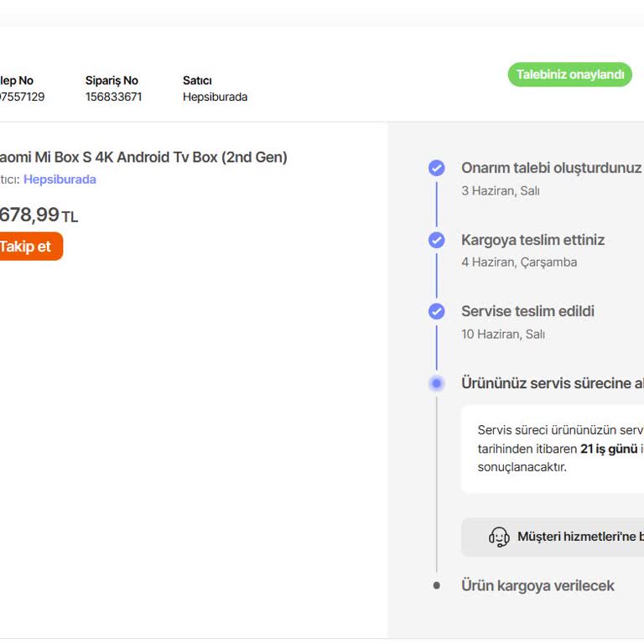Click the order number 156833671
The height and width of the screenshot is (644, 644).
point(113,96)
